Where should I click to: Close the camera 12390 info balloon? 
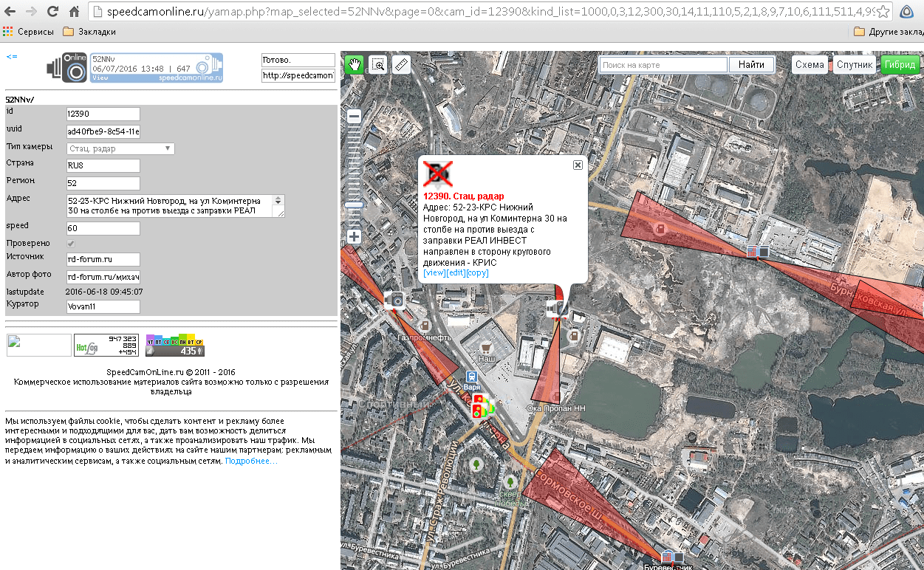578,165
